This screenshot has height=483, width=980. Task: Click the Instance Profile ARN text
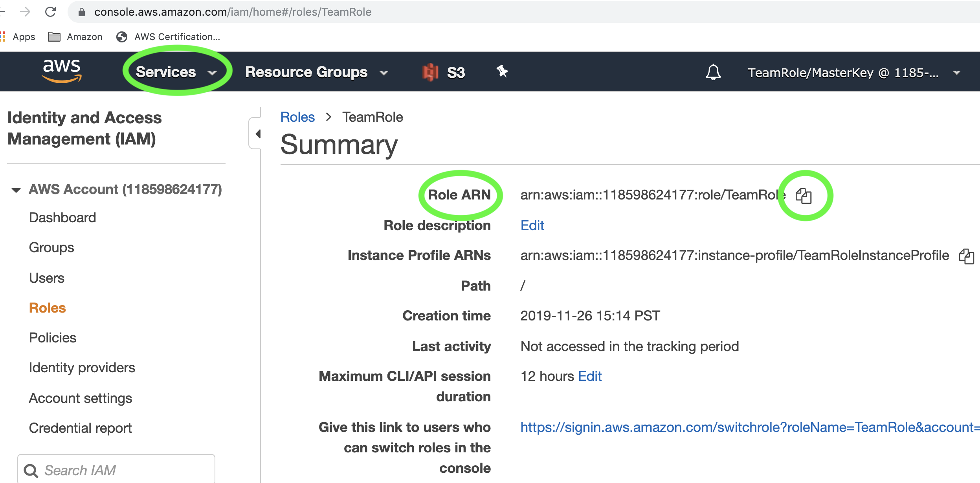point(735,256)
